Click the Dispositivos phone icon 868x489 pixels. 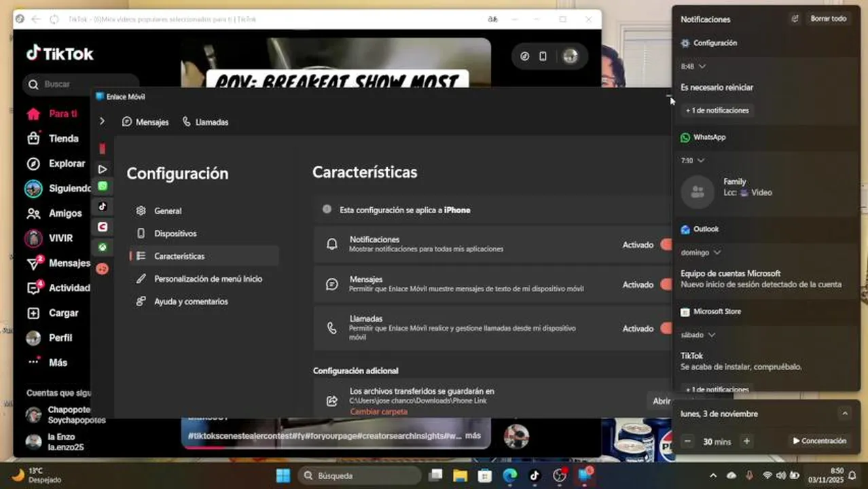pos(141,233)
